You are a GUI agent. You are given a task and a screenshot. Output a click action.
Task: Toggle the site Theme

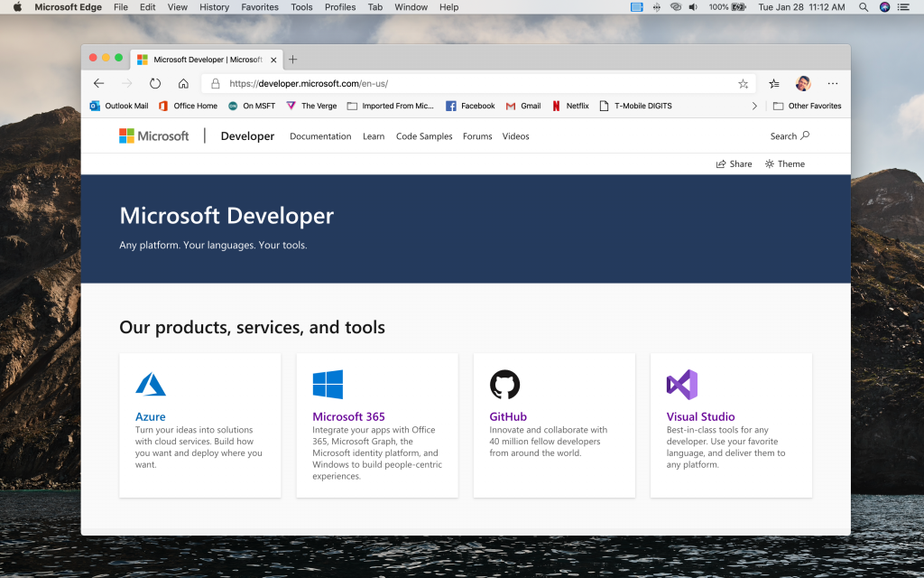coord(784,163)
